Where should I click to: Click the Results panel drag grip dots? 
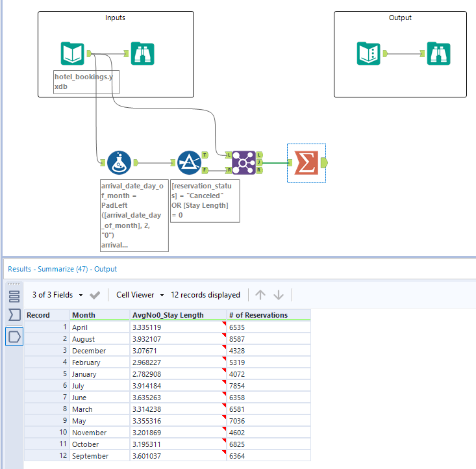point(14,284)
